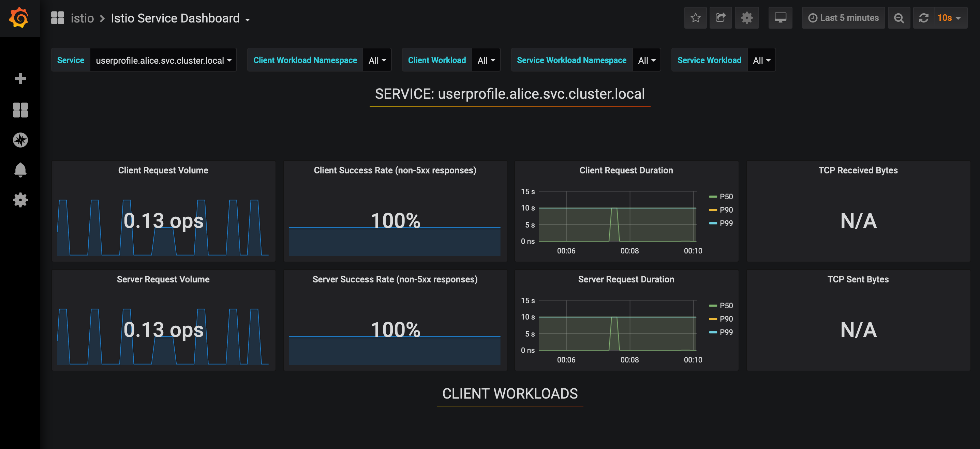Image resolution: width=980 pixels, height=449 pixels.
Task: Open Client Request Duration panel title menu
Action: [x=626, y=170]
